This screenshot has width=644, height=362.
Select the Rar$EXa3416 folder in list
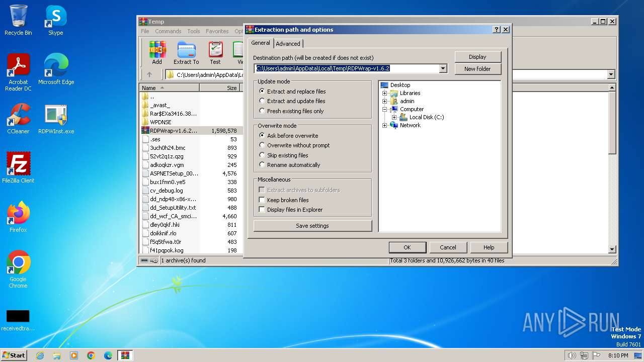coord(170,113)
